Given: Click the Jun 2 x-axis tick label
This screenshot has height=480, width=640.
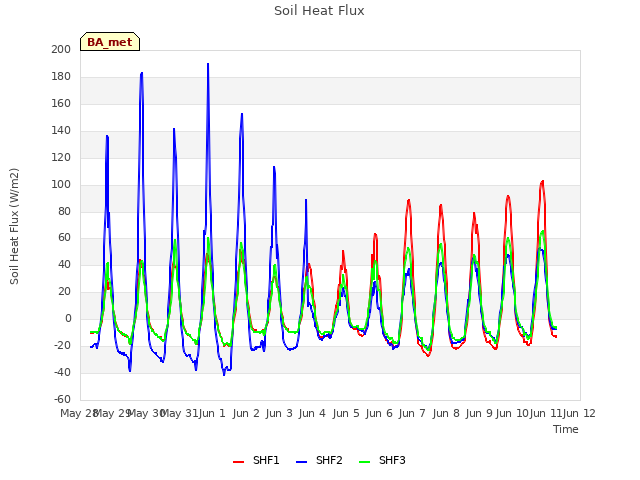Looking at the screenshot, I should [x=246, y=413].
